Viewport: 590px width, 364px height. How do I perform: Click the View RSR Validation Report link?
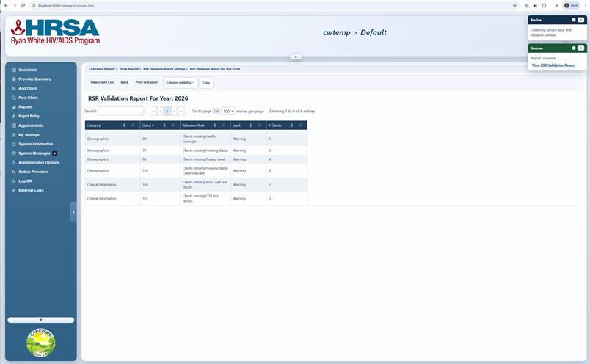click(x=553, y=65)
